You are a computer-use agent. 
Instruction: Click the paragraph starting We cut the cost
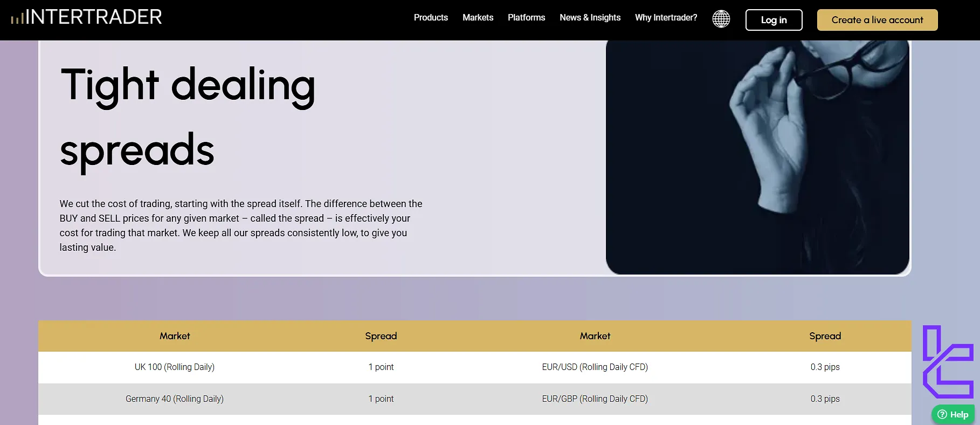[241, 225]
